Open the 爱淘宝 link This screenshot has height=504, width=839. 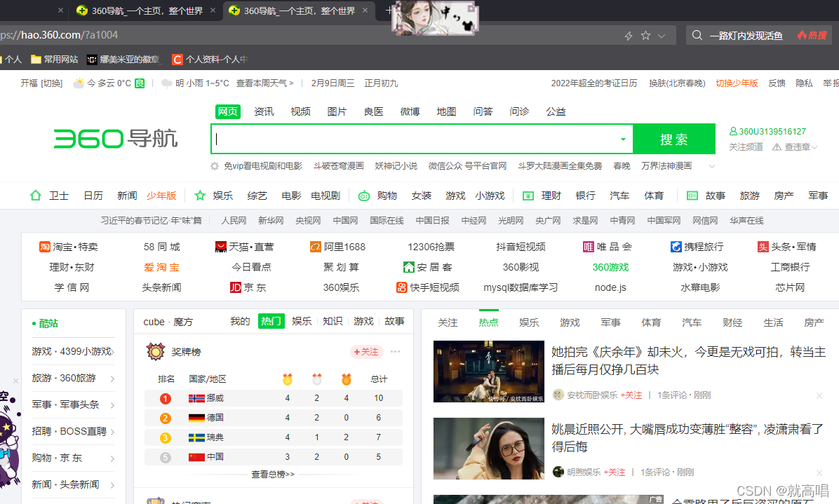tap(161, 267)
